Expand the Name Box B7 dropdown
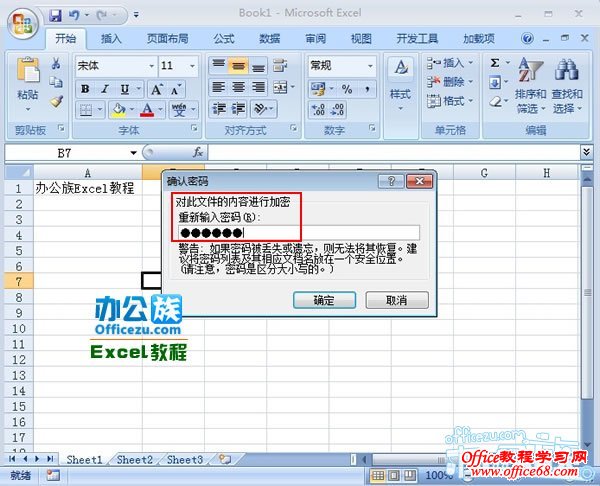Screen dimensions: 600x486 click(134, 153)
